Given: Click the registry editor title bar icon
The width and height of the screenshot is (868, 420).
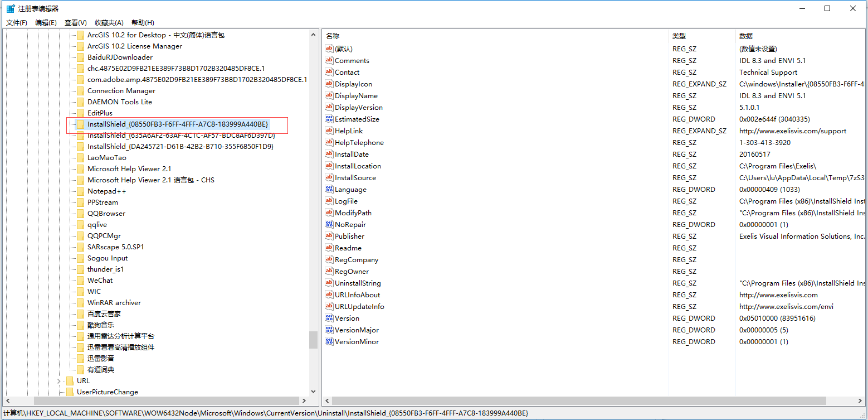Looking at the screenshot, I should [11, 8].
